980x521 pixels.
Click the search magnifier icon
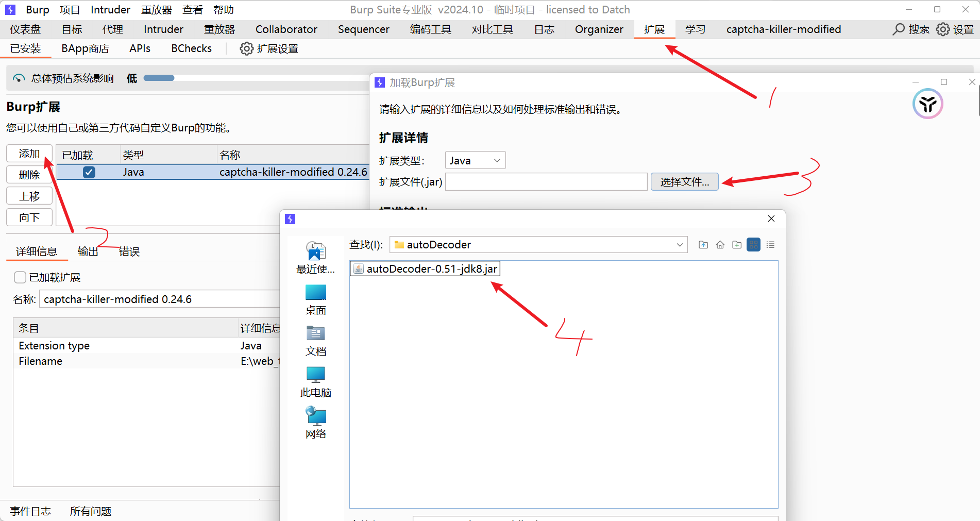point(899,29)
